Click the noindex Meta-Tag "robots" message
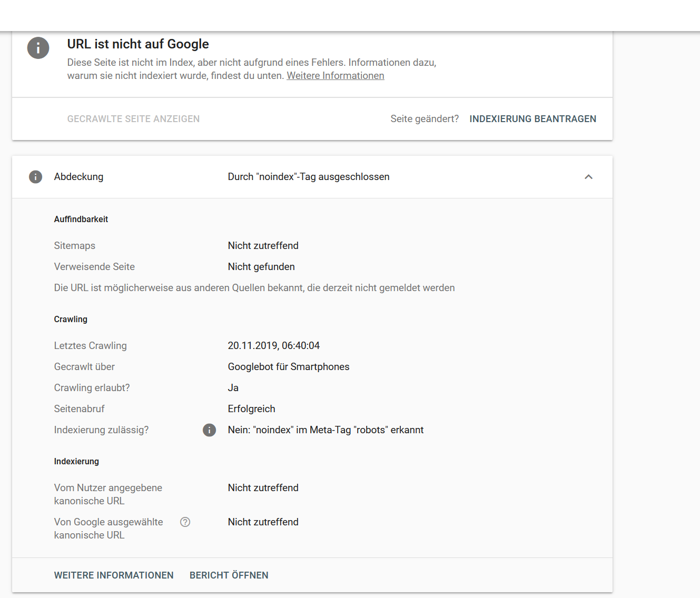Viewport: 700px width, 598px height. [x=326, y=430]
